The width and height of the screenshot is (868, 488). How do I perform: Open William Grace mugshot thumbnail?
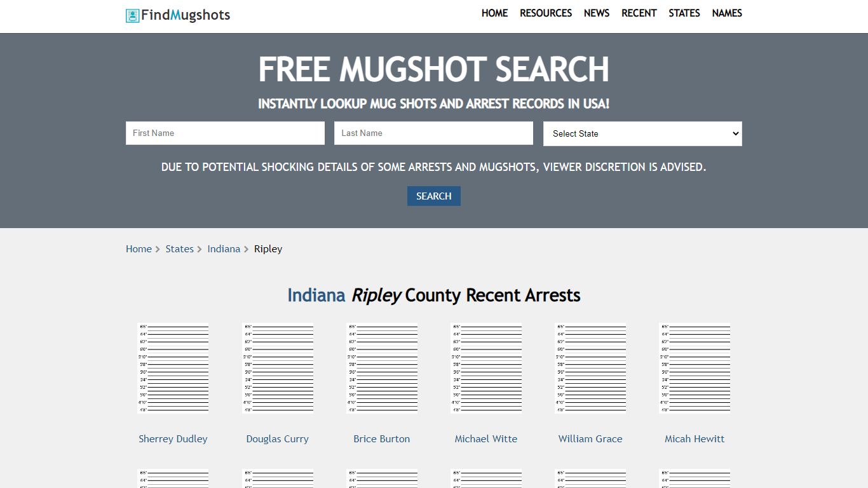point(590,369)
